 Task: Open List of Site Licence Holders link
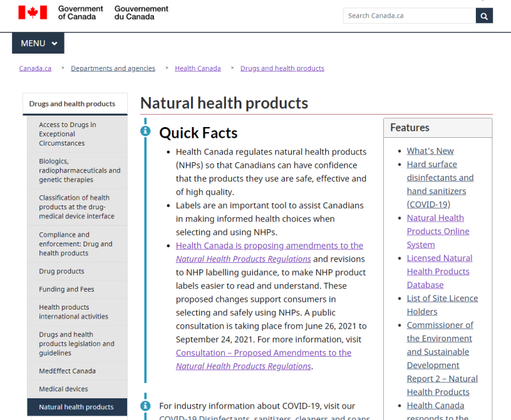coord(442,305)
